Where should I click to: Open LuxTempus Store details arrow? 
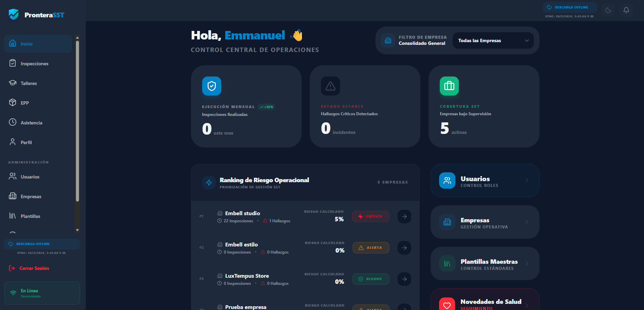(404, 279)
